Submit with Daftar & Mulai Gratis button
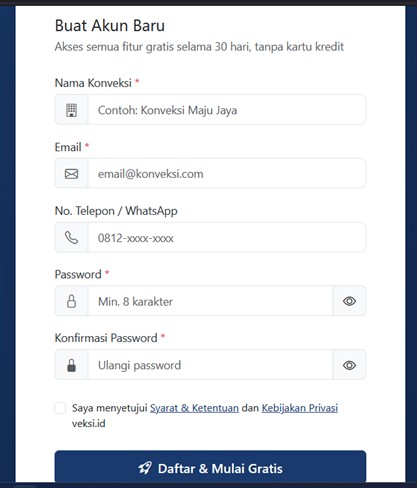The image size is (417, 488). point(210,467)
